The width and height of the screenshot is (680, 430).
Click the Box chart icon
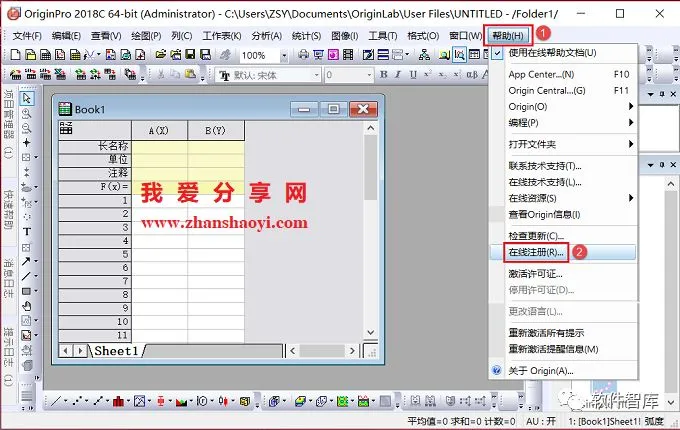(x=160, y=401)
